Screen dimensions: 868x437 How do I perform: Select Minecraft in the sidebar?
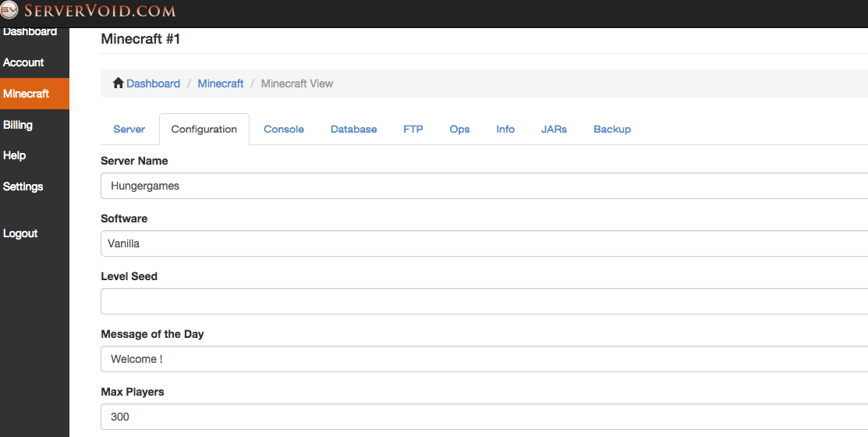[x=27, y=94]
